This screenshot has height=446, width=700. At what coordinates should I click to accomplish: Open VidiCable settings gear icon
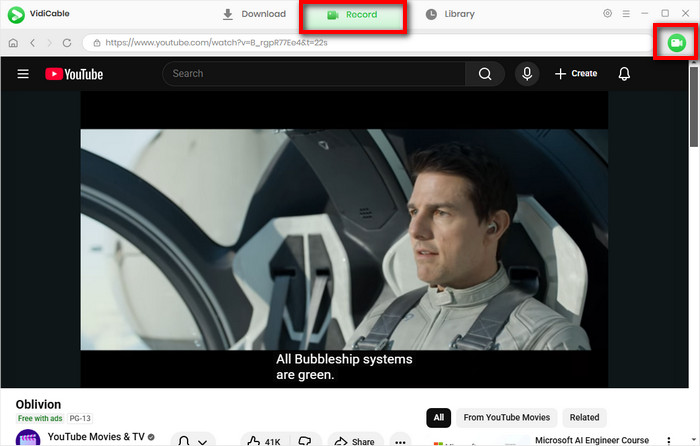pyautogui.click(x=607, y=13)
